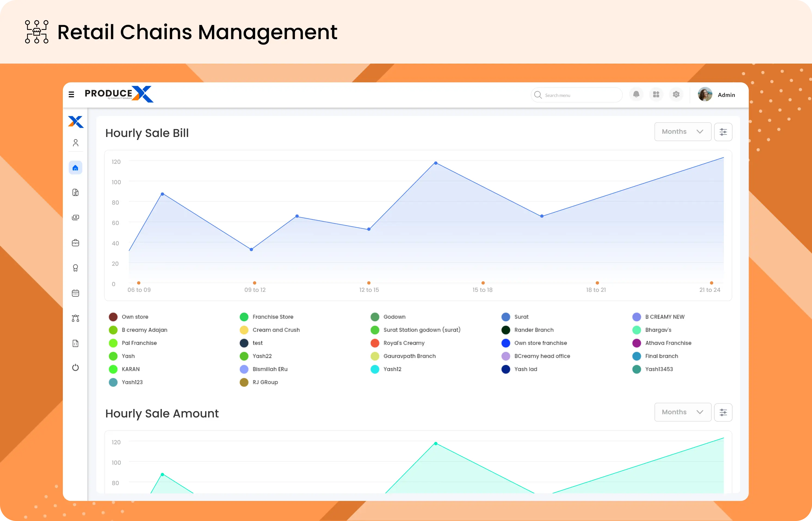This screenshot has height=521, width=812.
Task: Expand Months dropdown for Hourly Sale Bill
Action: point(683,132)
